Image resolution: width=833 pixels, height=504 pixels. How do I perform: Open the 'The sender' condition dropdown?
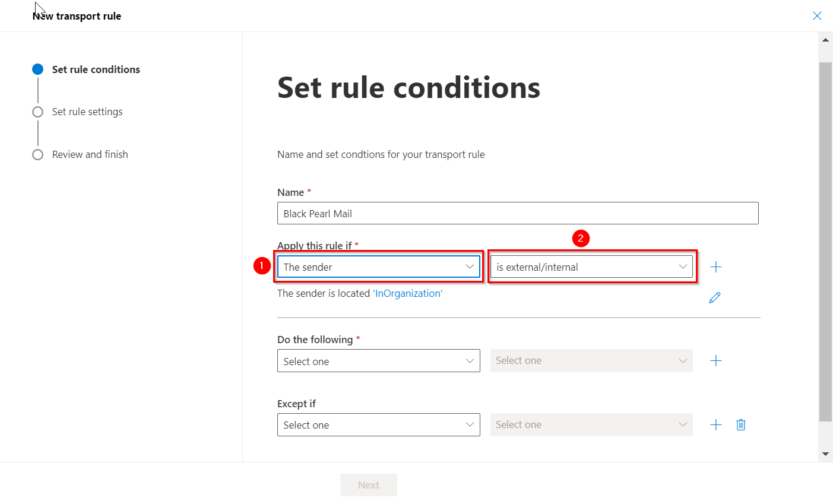point(378,267)
